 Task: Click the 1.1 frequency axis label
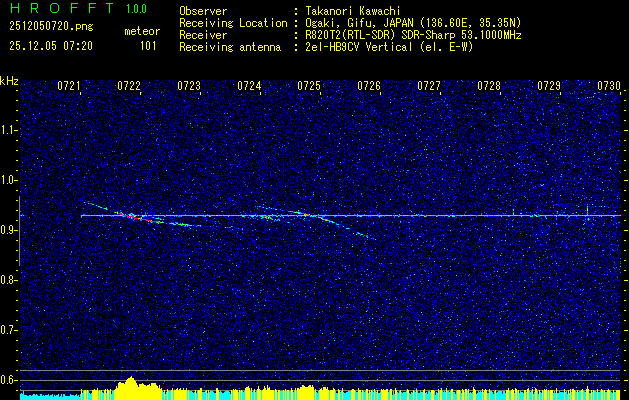click(7, 130)
